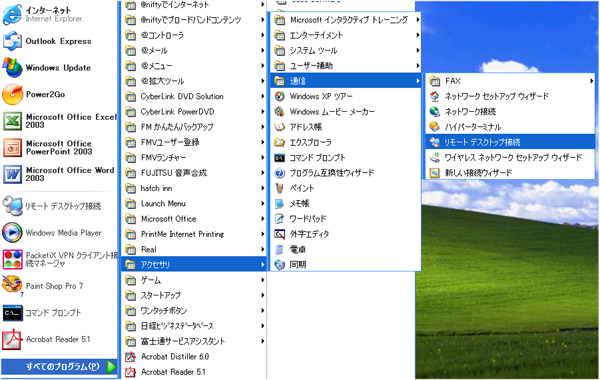Open FUJITSU 音声合成 folder
600x380 pixels.
194,173
